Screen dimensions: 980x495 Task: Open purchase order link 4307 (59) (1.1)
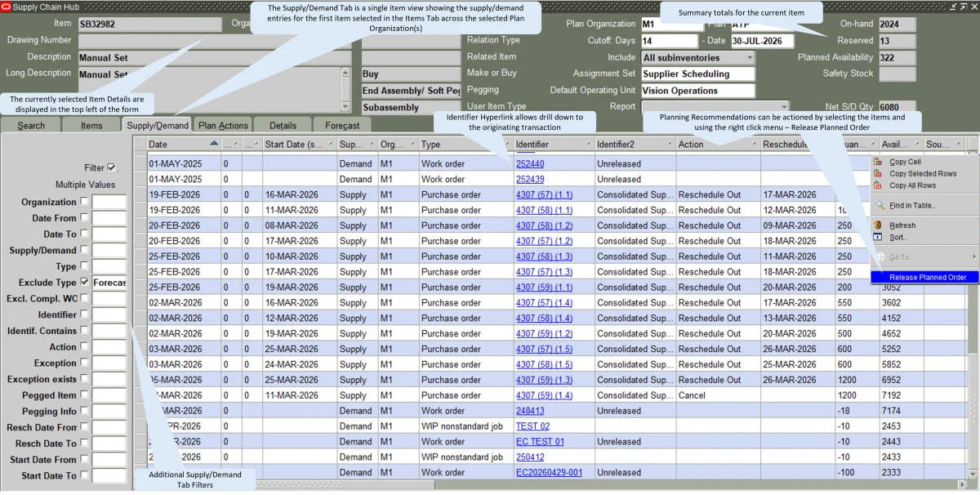(x=544, y=288)
